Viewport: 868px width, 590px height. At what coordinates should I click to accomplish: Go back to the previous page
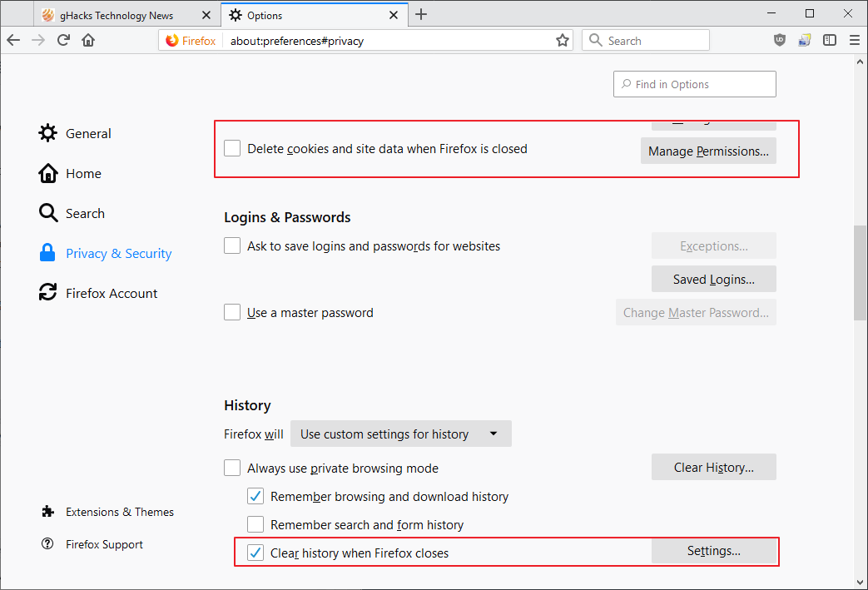(13, 41)
